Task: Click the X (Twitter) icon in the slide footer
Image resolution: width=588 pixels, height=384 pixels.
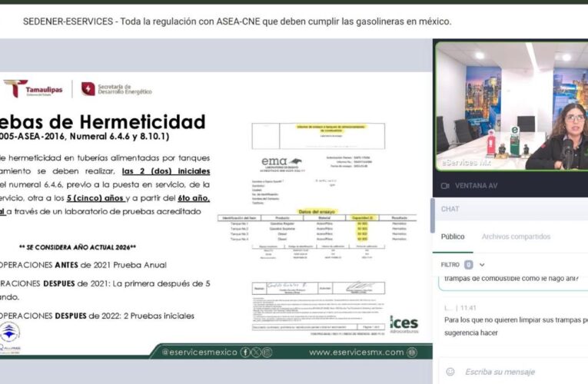Action: click(256, 353)
